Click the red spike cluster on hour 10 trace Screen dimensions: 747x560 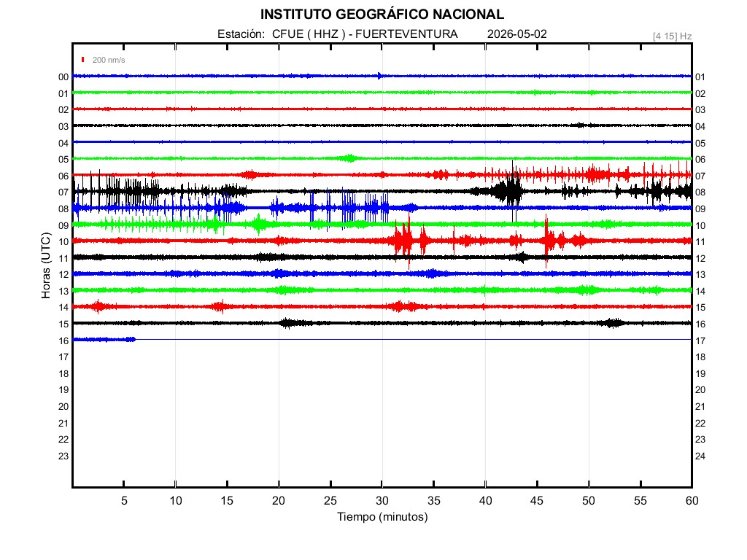point(405,241)
